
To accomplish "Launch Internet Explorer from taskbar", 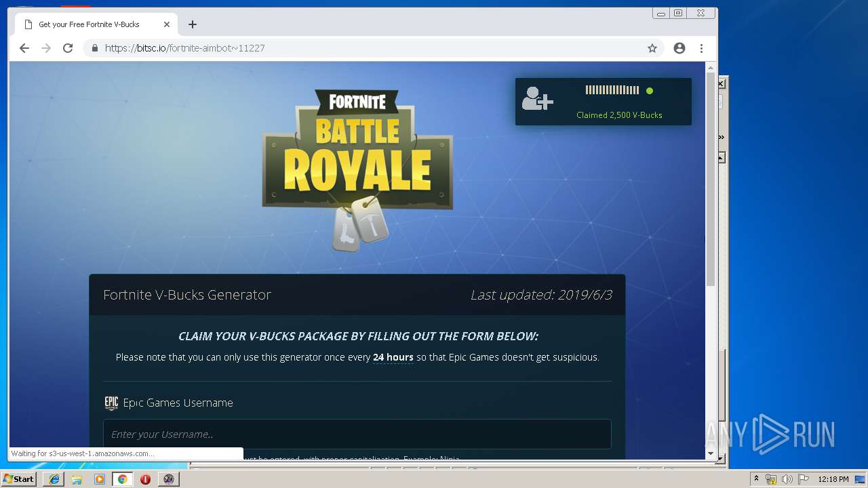I will tap(54, 479).
